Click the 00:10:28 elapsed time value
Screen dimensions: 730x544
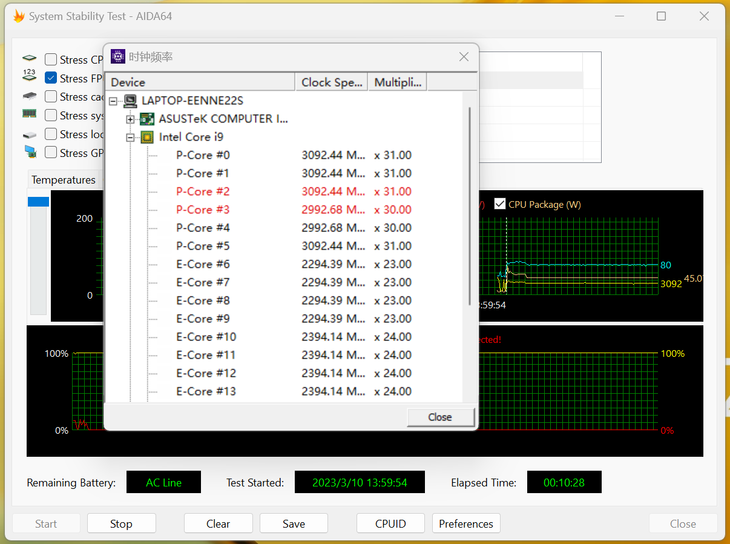(x=564, y=482)
